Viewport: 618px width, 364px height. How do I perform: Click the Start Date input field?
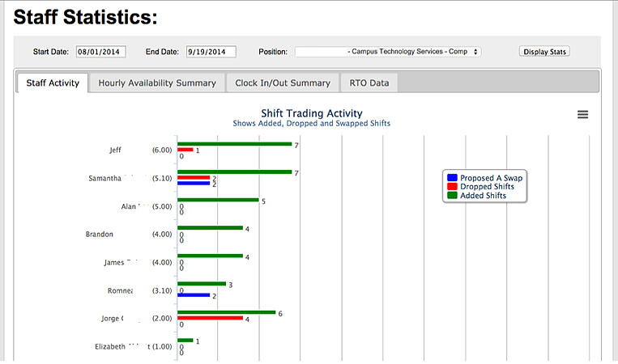click(x=98, y=52)
